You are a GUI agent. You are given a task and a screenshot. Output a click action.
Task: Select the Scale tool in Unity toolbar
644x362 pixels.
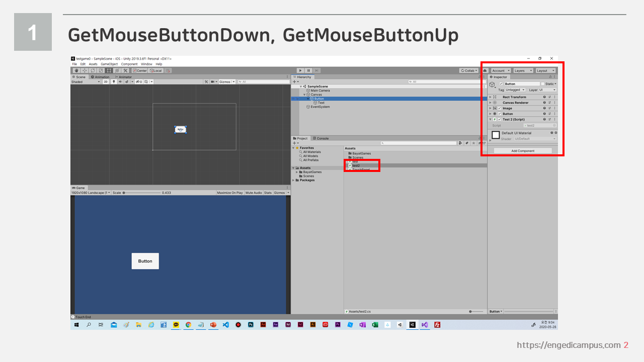point(101,70)
